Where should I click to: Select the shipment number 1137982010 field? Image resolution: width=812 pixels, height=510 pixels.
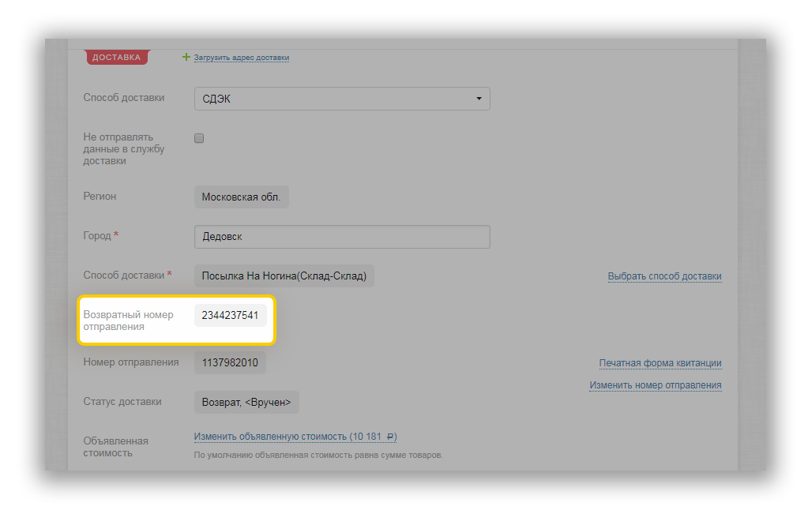coord(230,362)
